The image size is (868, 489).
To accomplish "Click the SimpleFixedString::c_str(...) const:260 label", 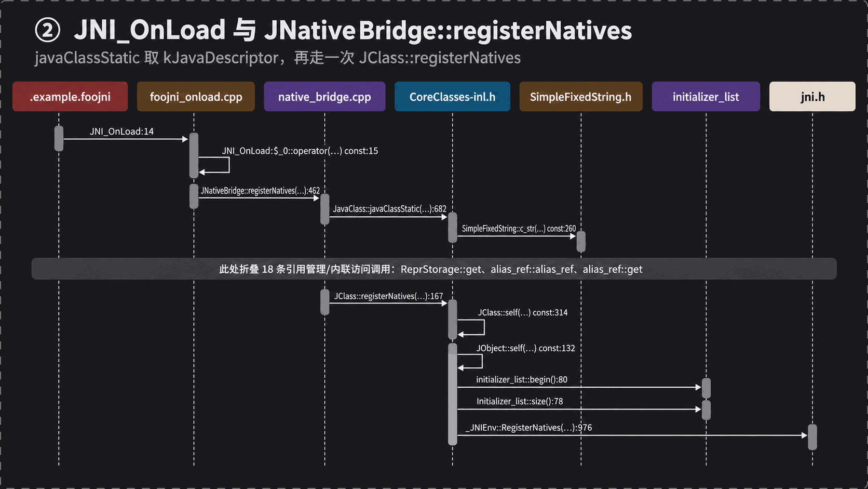I will point(519,229).
